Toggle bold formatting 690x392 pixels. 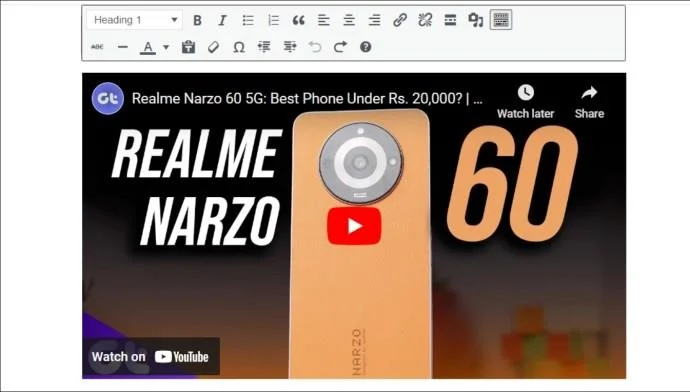tap(198, 20)
